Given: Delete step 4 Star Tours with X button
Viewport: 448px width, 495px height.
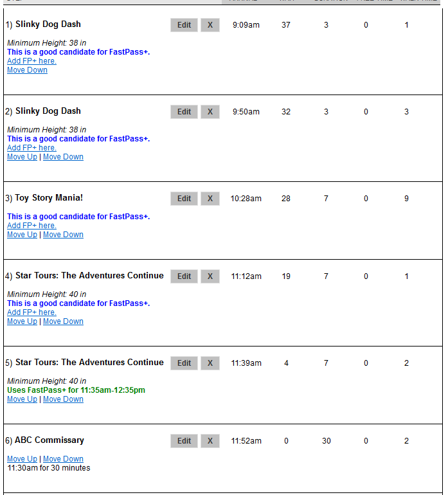Looking at the screenshot, I should click(x=210, y=276).
